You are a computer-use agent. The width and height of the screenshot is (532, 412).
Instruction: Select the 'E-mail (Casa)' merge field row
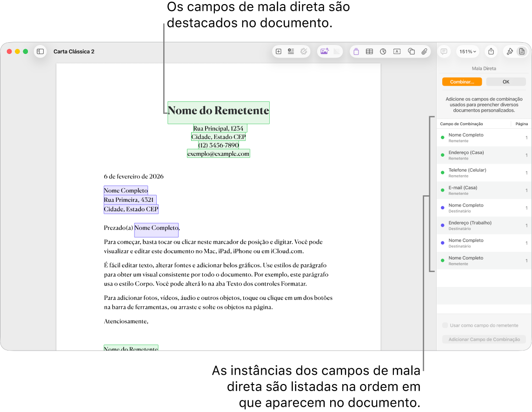[x=484, y=190]
